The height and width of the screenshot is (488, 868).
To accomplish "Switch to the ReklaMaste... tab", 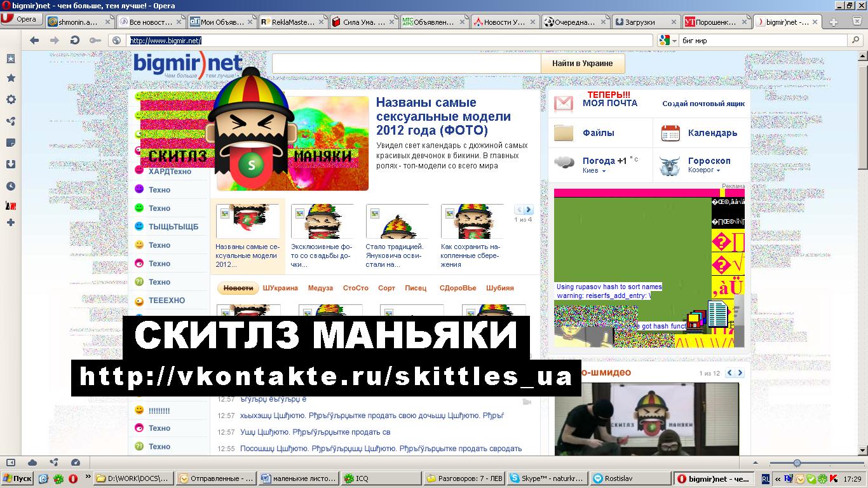I will point(293,22).
